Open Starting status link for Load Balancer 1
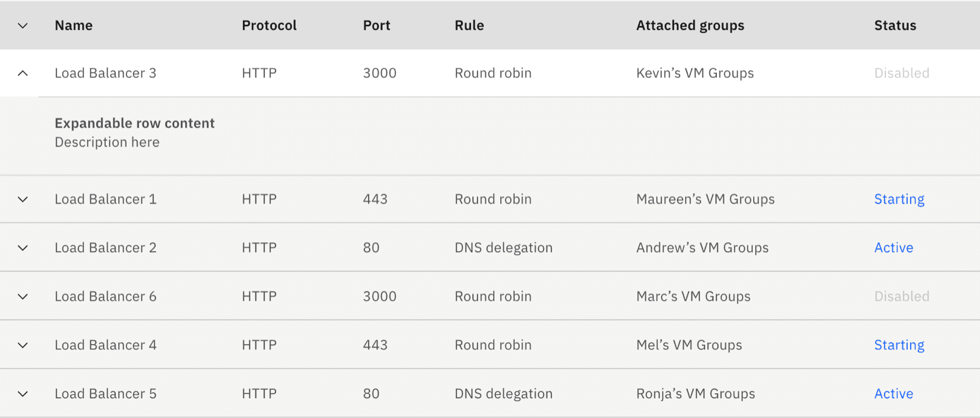 pyautogui.click(x=899, y=200)
